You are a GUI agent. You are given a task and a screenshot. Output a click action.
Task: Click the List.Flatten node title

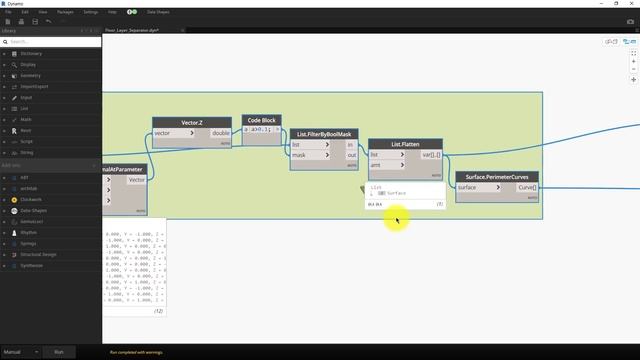click(x=405, y=144)
